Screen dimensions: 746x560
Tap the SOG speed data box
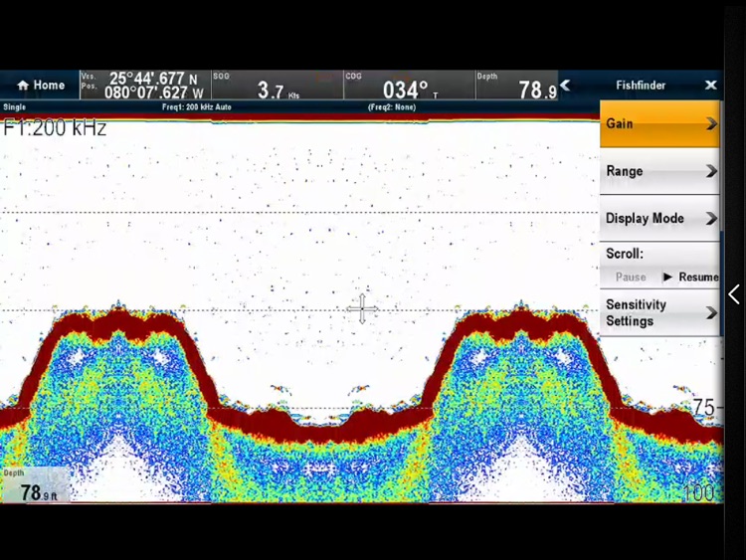click(x=277, y=86)
